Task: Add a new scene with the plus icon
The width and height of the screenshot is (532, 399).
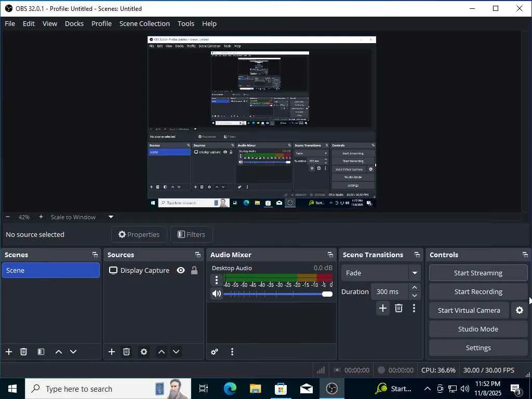Action: pyautogui.click(x=9, y=352)
